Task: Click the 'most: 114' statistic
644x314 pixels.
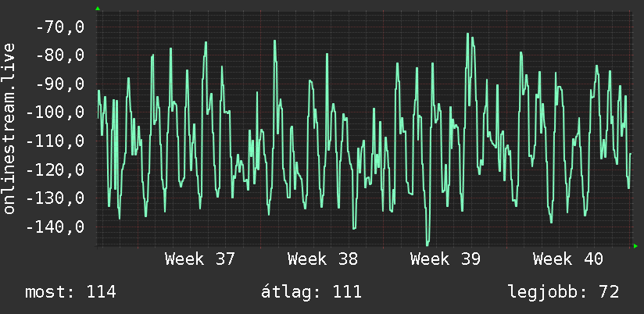Action: (x=70, y=292)
